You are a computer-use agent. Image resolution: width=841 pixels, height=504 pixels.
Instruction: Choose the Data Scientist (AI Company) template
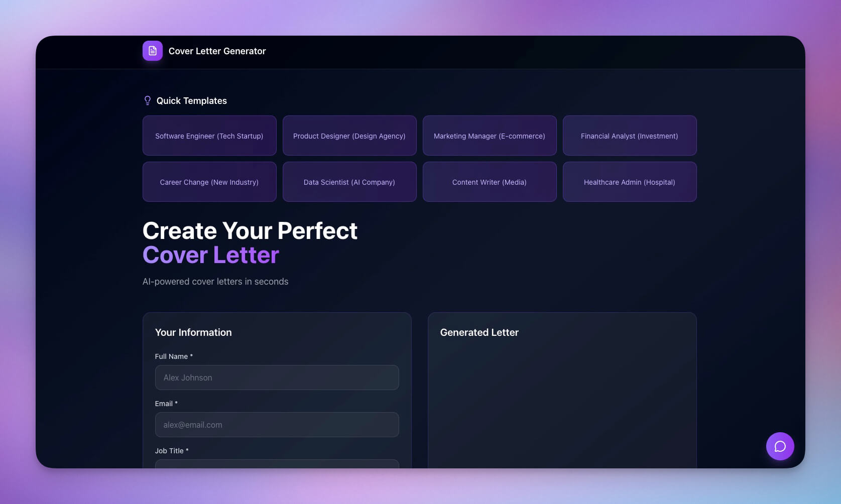(x=349, y=182)
